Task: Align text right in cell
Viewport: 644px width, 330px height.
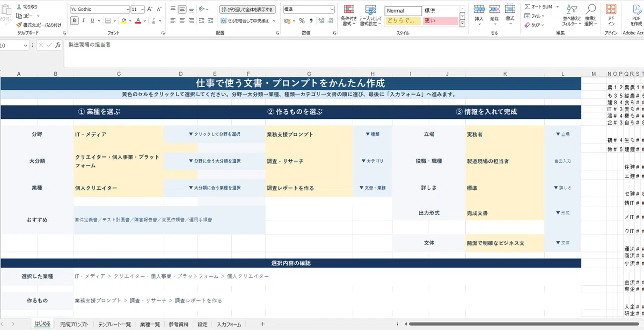Action: [192, 20]
